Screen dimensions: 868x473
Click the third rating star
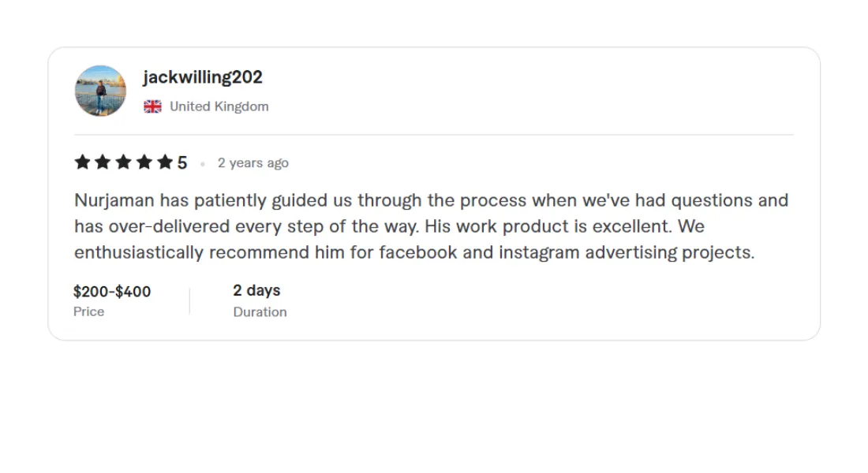pyautogui.click(x=123, y=162)
